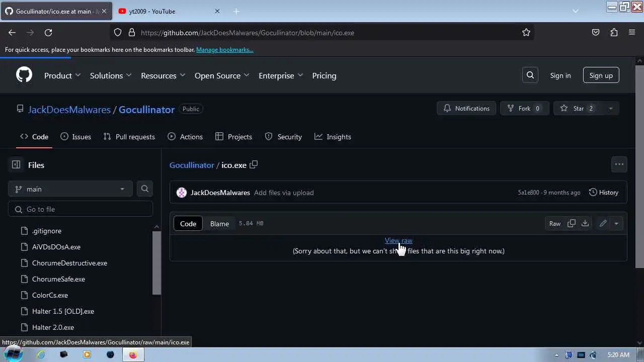Click the lock site information icon
This screenshot has width=644, height=362.
point(132,33)
